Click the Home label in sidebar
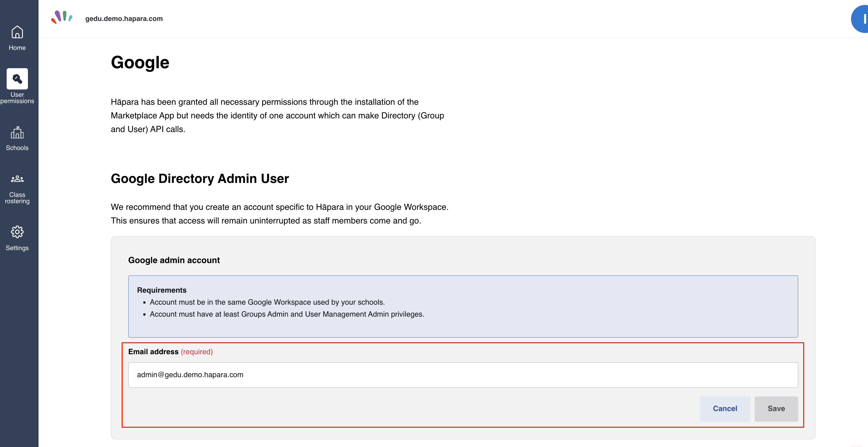Viewport: 868px width, 447px height. (x=17, y=48)
